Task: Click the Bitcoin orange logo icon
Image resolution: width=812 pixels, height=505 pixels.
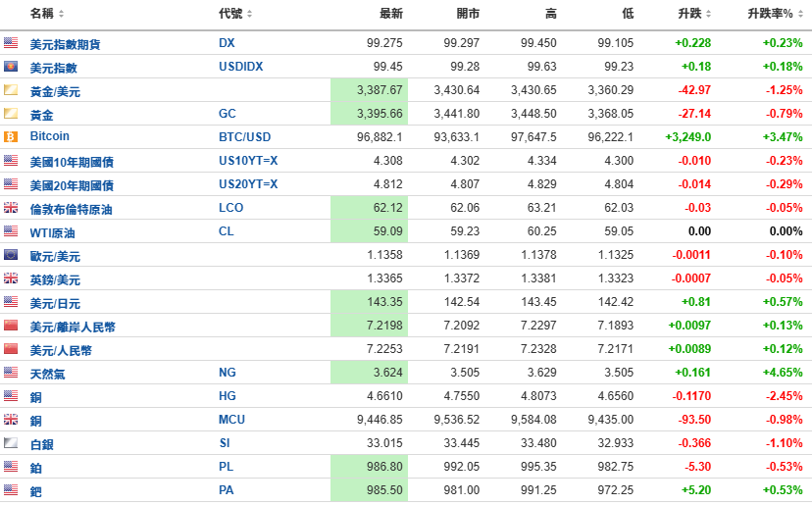Action: [11, 136]
